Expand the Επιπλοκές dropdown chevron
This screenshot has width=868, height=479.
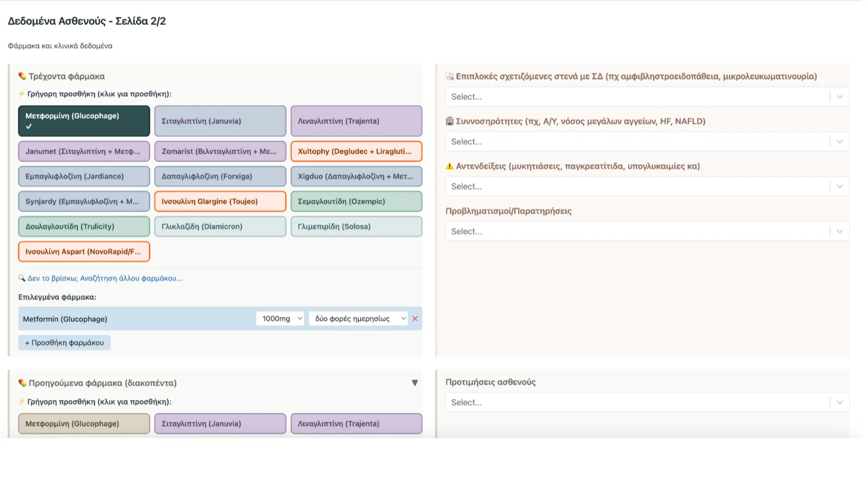click(x=840, y=97)
